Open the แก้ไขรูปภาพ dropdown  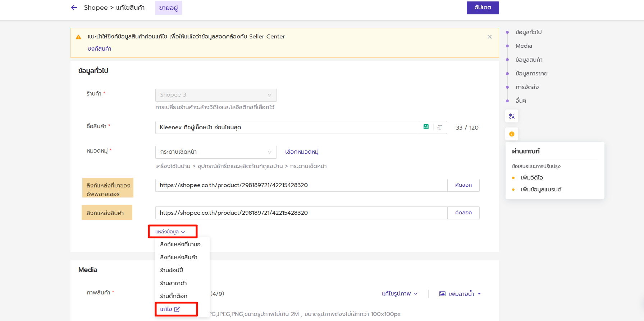399,294
